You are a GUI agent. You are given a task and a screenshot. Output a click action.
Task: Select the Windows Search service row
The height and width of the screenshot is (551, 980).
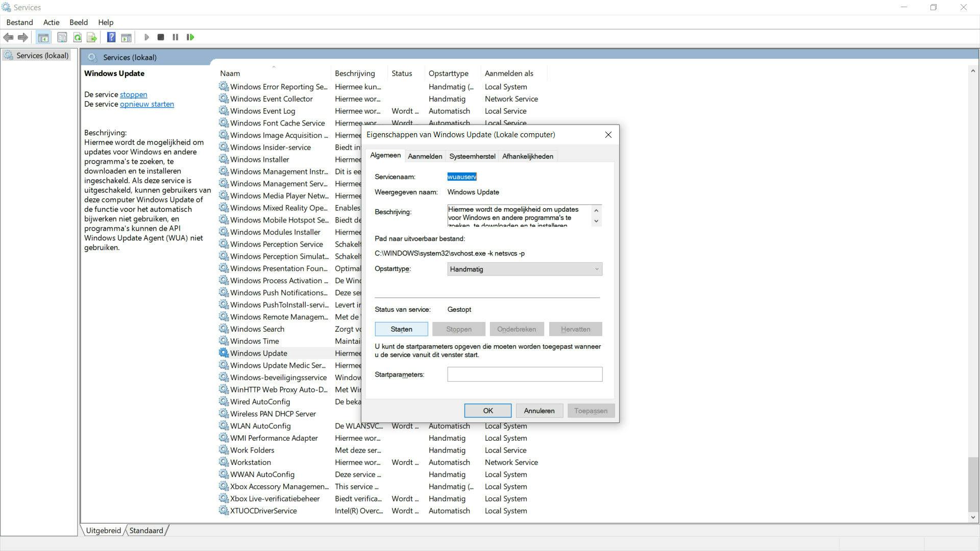[257, 329]
